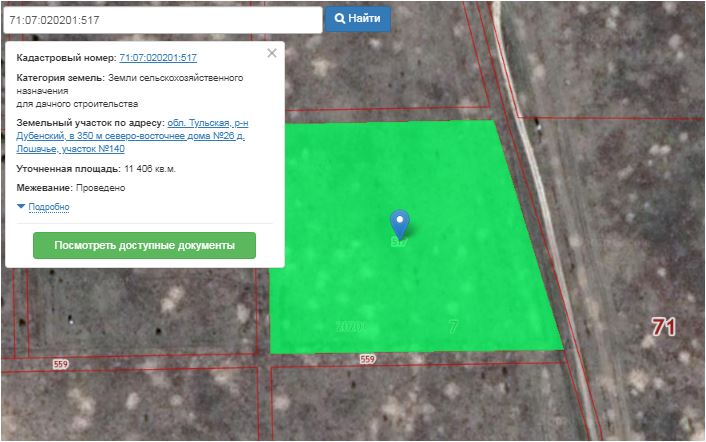Click the 559 label below the green parcel
This screenshot has height=442, width=706.
tap(367, 359)
